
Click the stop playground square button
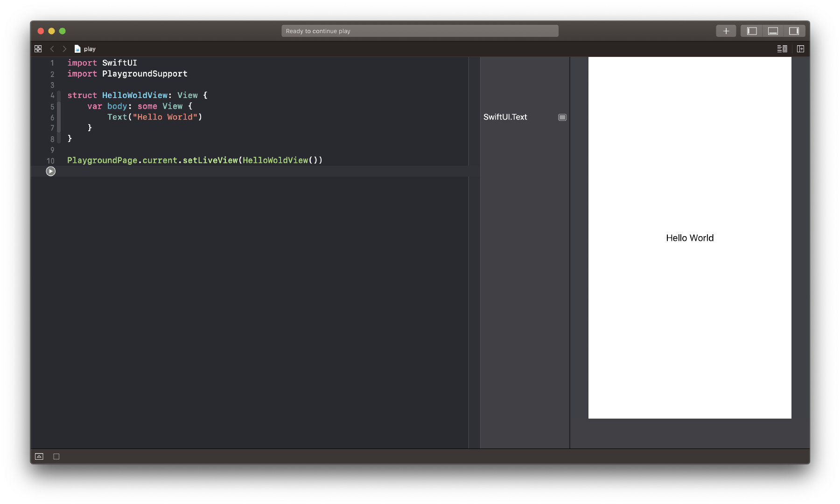pyautogui.click(x=56, y=456)
